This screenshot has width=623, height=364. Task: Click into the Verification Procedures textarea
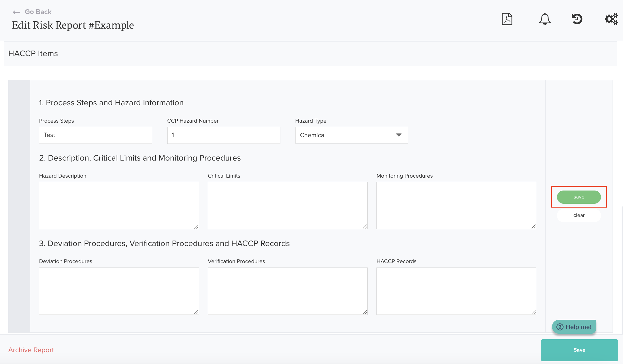(x=287, y=291)
